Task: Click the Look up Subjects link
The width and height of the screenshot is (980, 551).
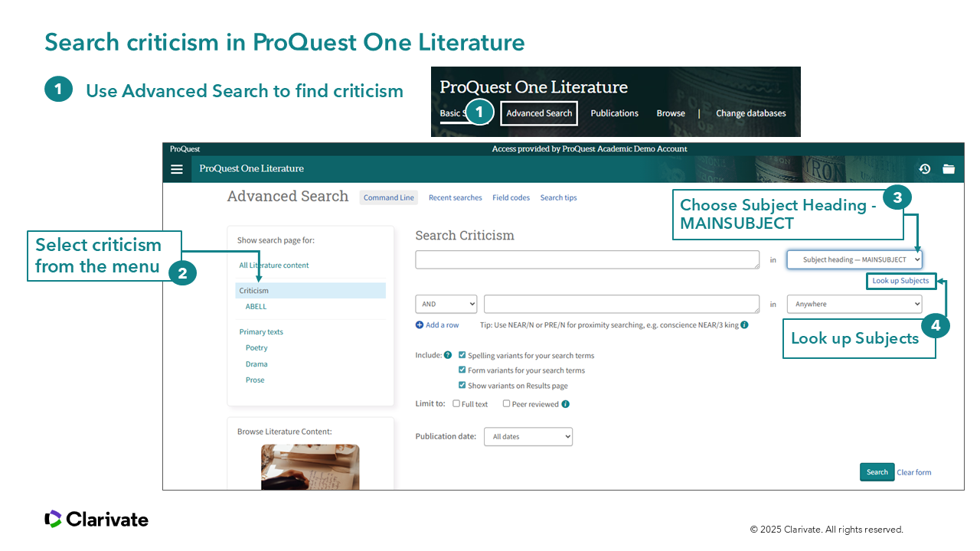Action: 900,281
